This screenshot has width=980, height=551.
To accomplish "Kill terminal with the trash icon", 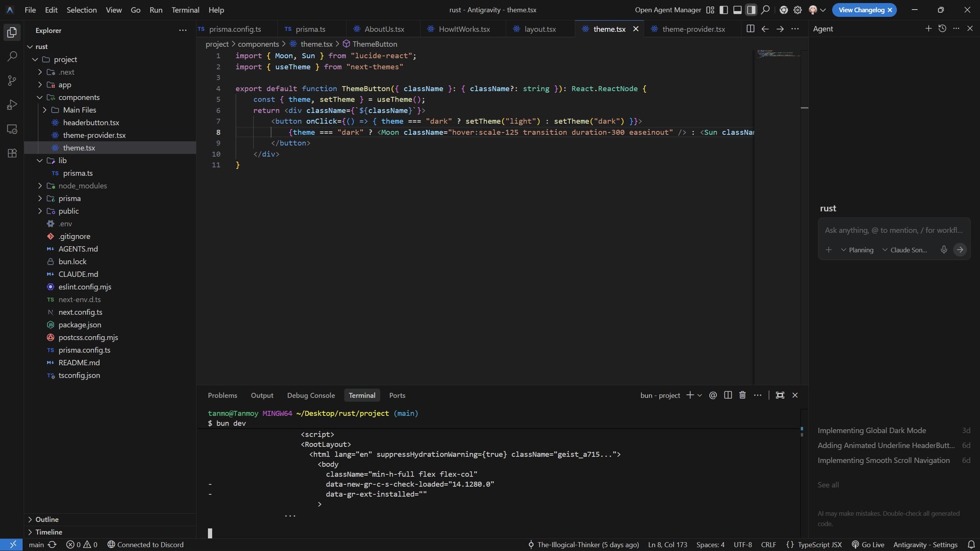I will point(742,395).
